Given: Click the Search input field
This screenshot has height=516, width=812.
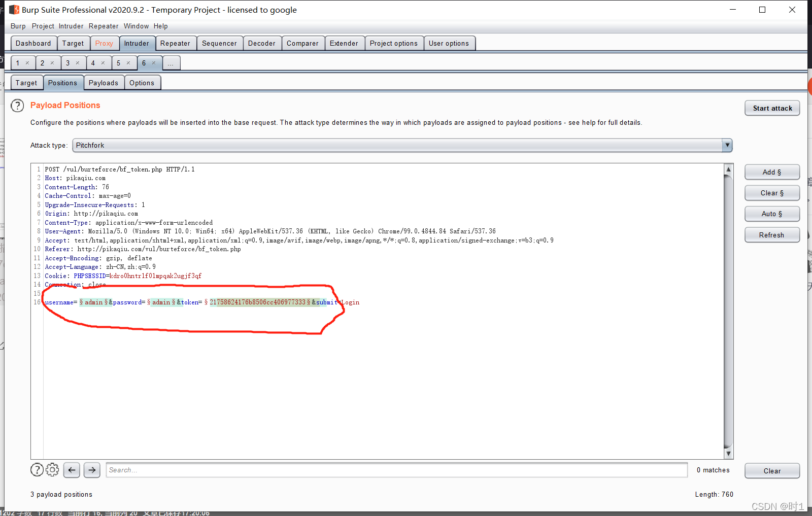Looking at the screenshot, I should (397, 470).
